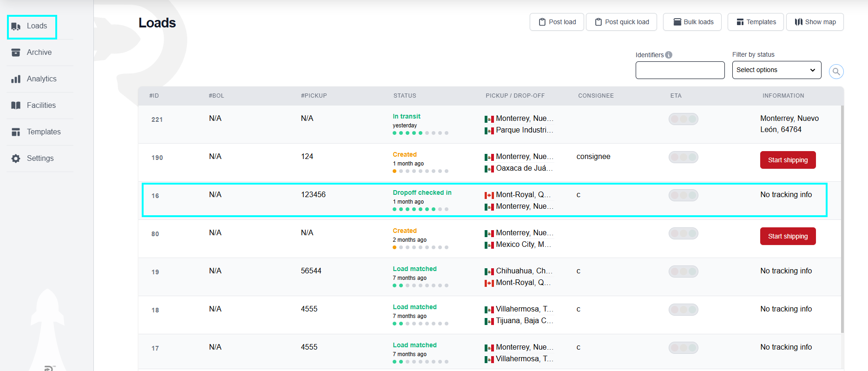Screen dimensions: 868x371
Task: Click the Identifiers info icon
Action: [669, 55]
